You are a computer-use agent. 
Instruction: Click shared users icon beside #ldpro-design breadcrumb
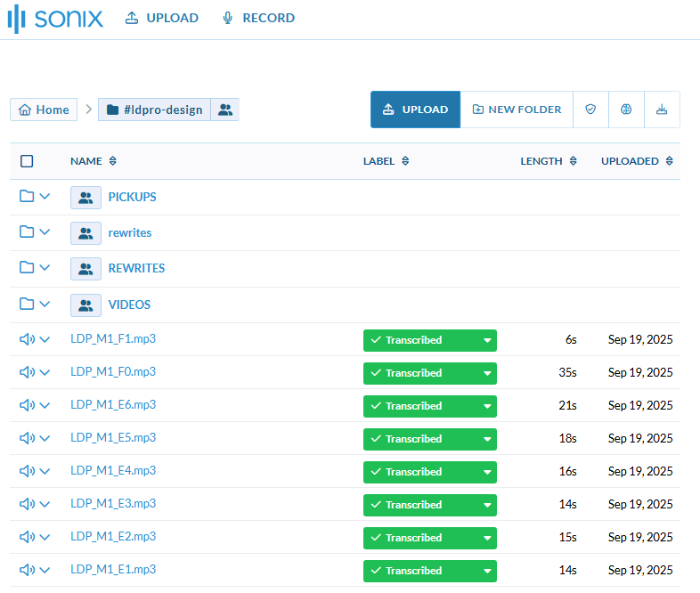(x=225, y=110)
